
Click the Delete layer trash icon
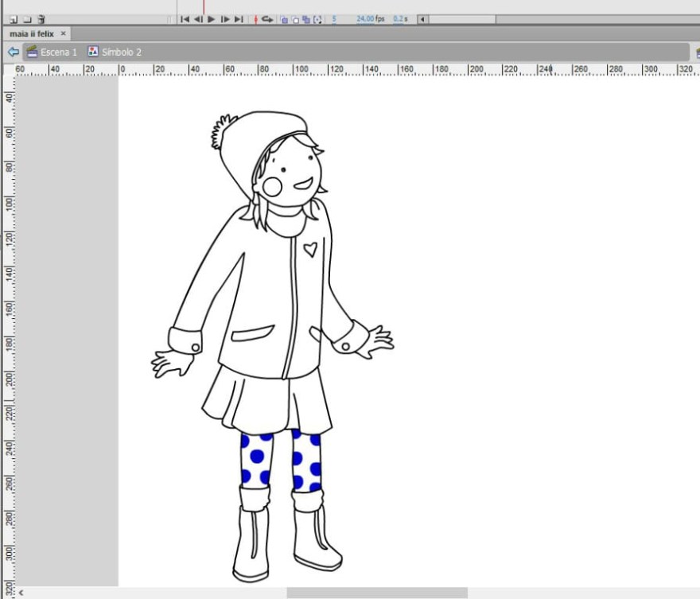tap(41, 19)
